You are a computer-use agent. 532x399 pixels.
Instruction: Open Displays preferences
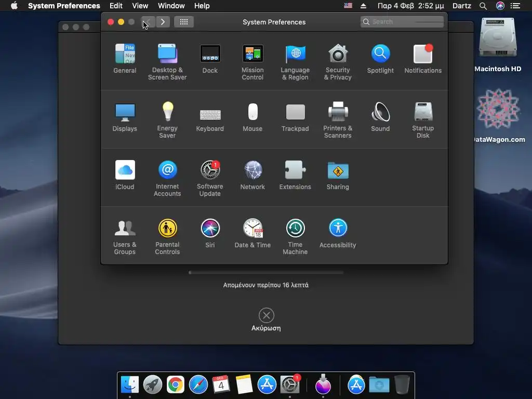[125, 117]
